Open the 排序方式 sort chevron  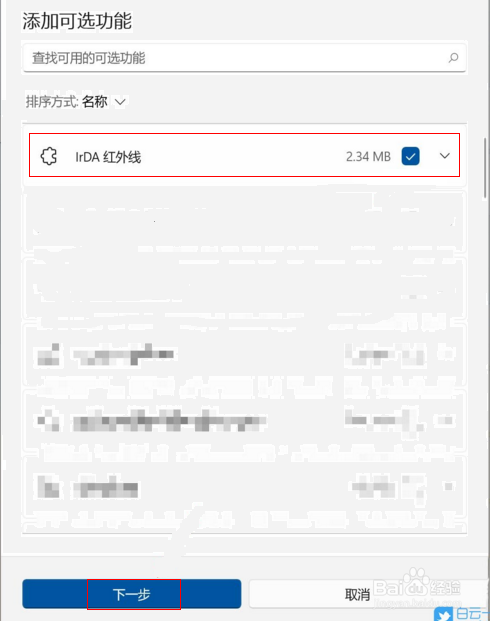pos(120,102)
